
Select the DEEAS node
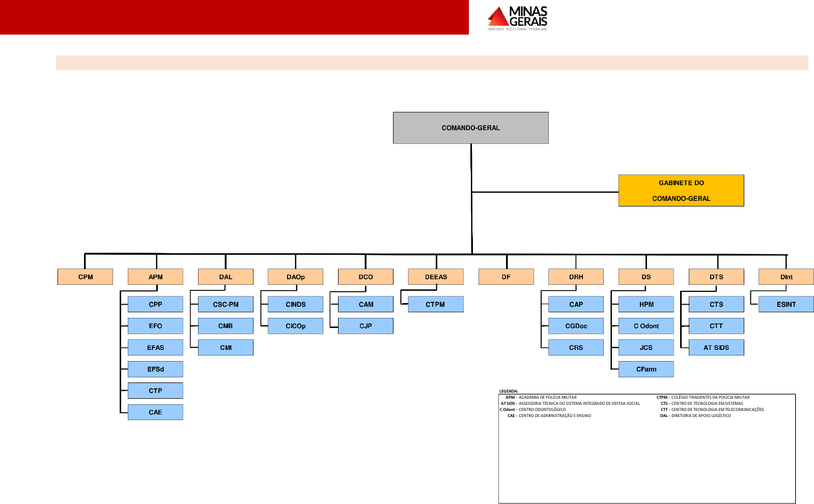click(x=436, y=277)
